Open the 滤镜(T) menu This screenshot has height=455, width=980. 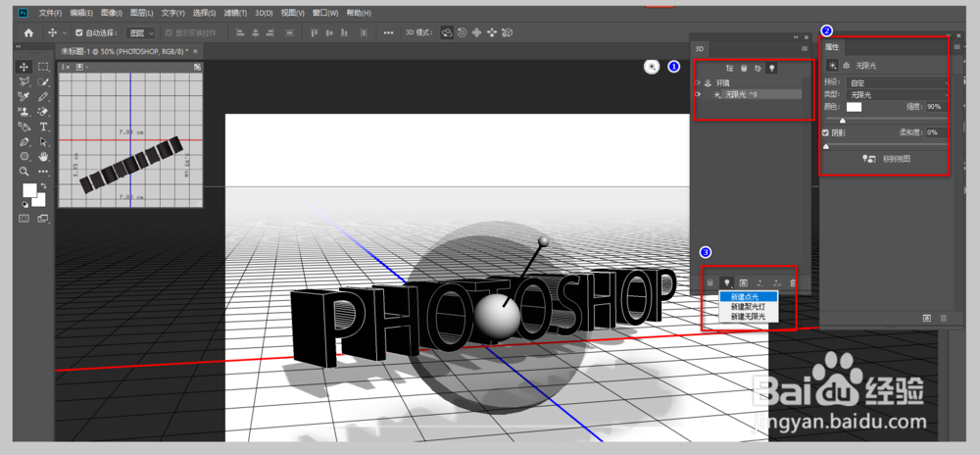pos(235,13)
